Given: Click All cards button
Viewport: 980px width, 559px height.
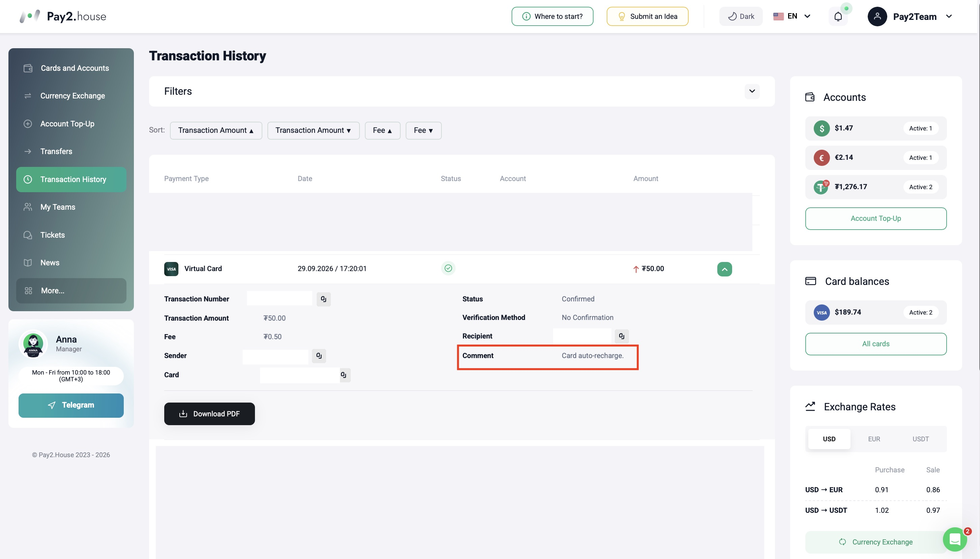Looking at the screenshot, I should (x=875, y=344).
